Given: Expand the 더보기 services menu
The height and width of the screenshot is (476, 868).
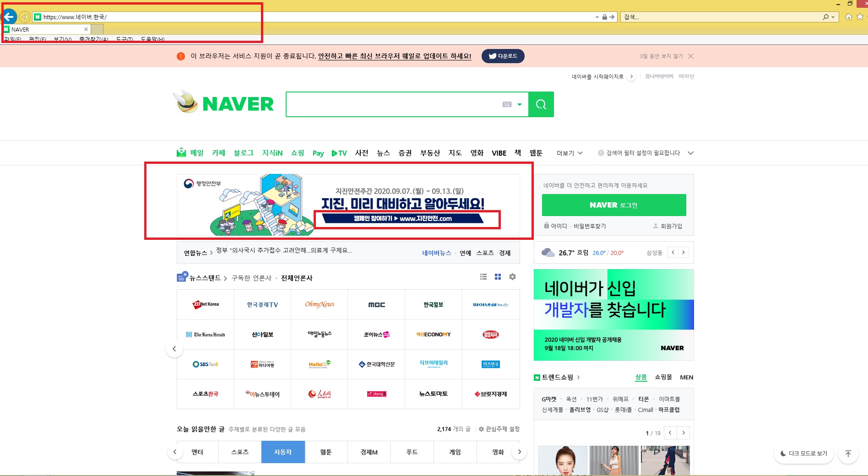Looking at the screenshot, I should 570,153.
